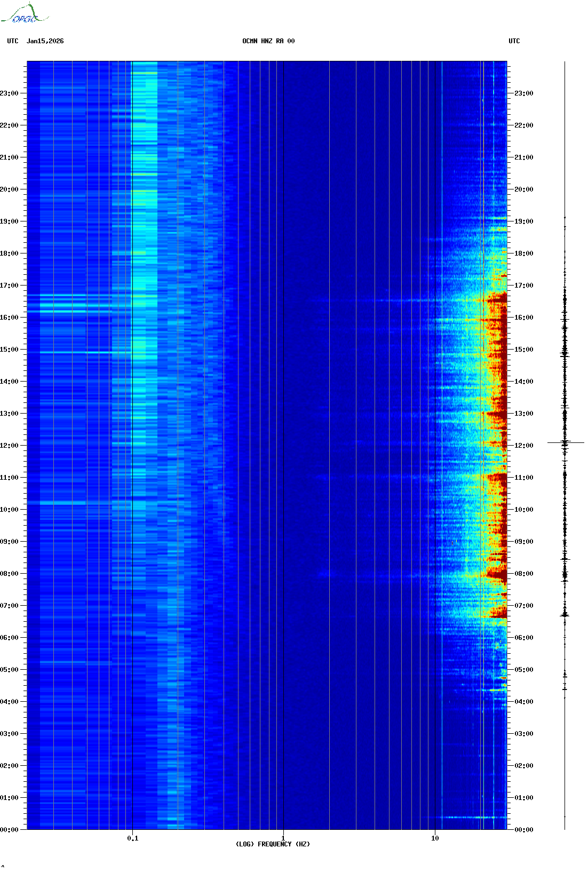Click the 1 Hz frequency tick label
Image resolution: width=588 pixels, height=872 pixels.
(283, 838)
